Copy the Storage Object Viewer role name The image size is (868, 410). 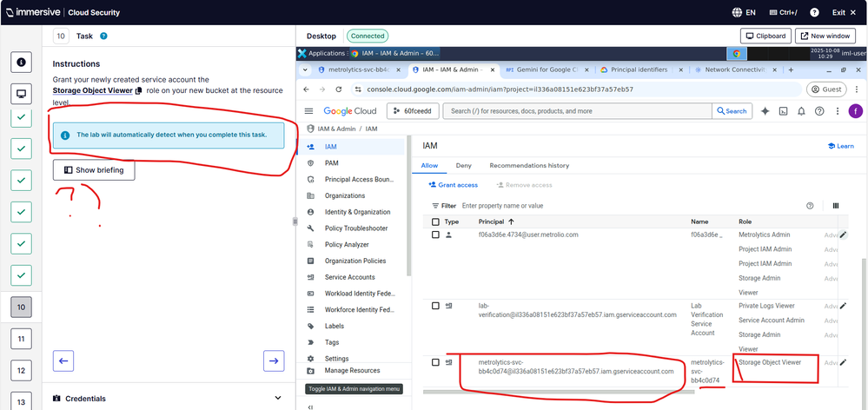pyautogui.click(x=138, y=90)
